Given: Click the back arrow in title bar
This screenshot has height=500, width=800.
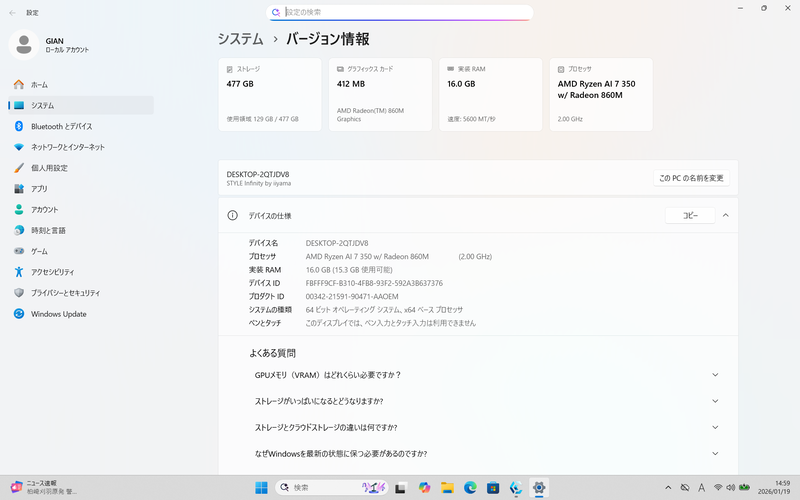Looking at the screenshot, I should [12, 13].
